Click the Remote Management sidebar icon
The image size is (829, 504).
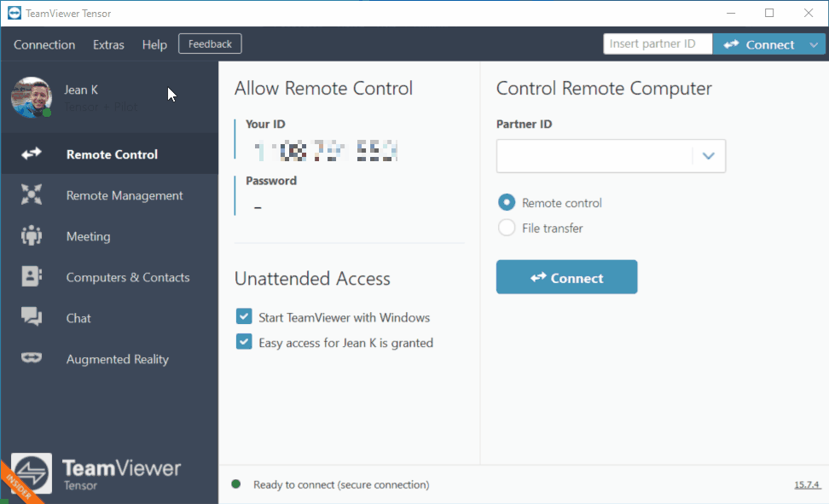(32, 194)
